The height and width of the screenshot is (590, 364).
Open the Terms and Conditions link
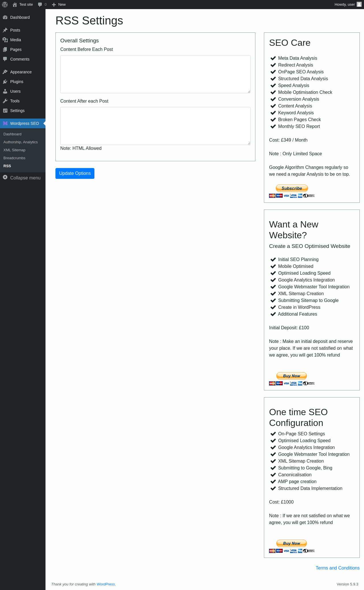[x=338, y=568]
